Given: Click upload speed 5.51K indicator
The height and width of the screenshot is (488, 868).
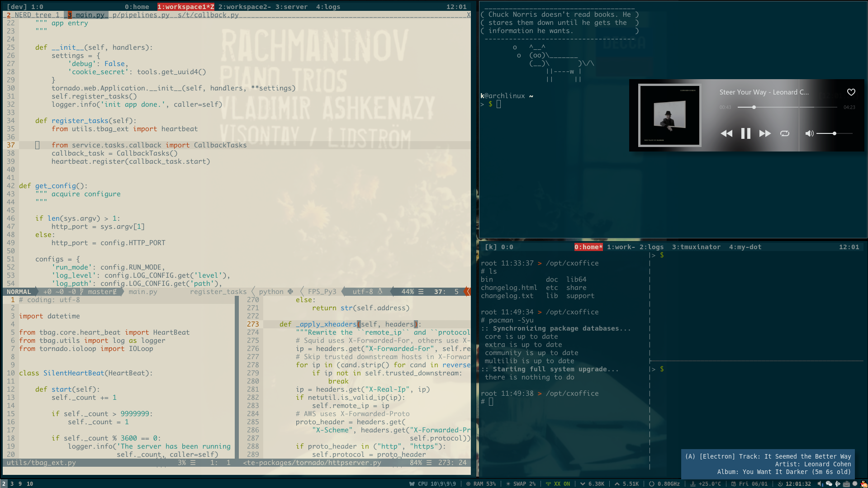Looking at the screenshot, I should point(626,483).
